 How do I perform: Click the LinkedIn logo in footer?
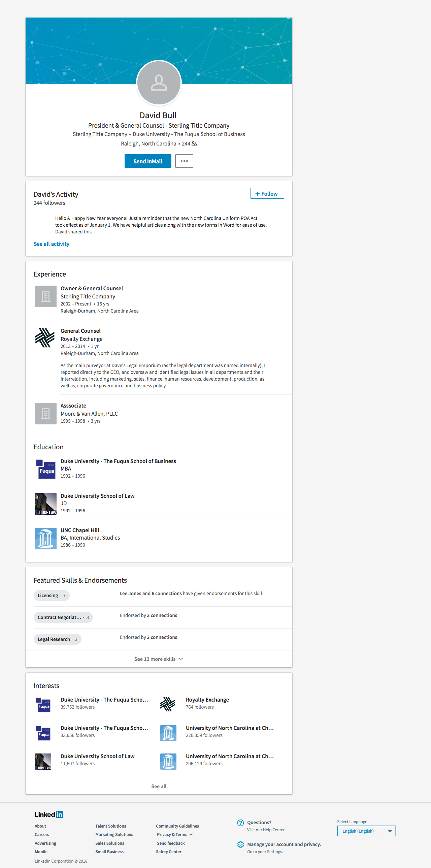pos(49,814)
